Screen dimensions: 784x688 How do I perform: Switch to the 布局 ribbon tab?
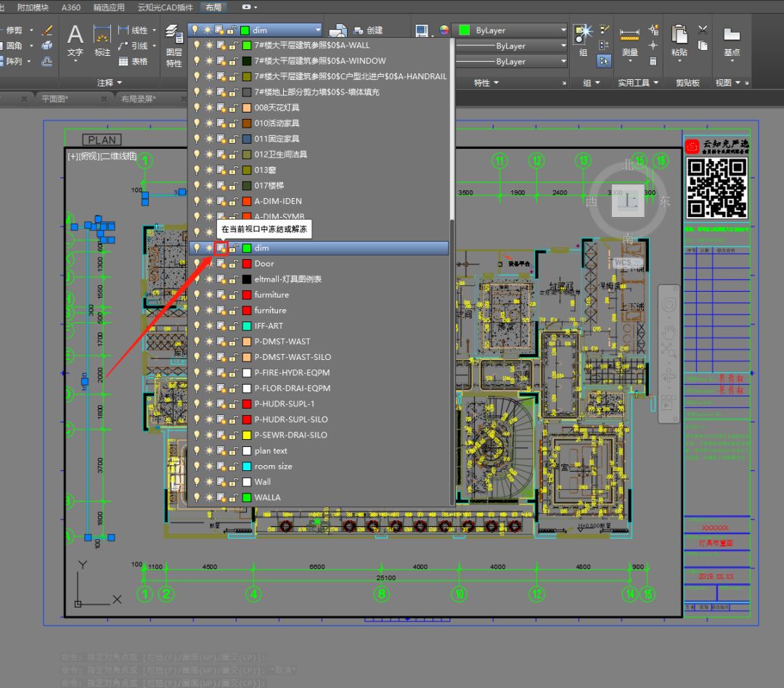pyautogui.click(x=213, y=7)
